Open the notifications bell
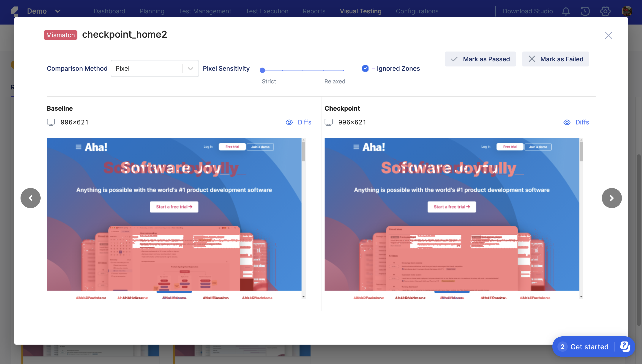 [x=566, y=11]
